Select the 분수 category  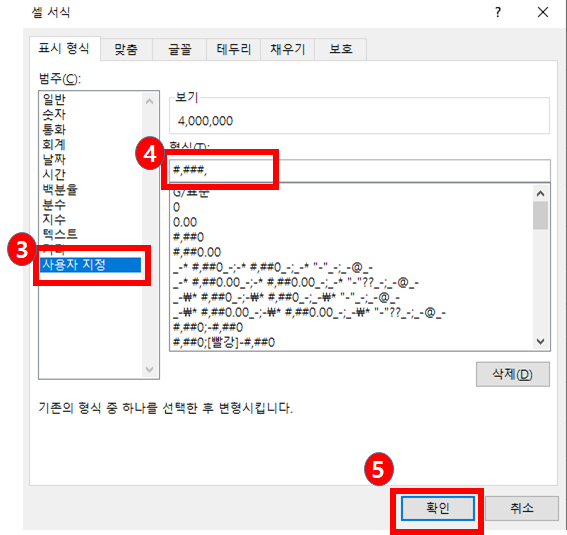(x=54, y=205)
